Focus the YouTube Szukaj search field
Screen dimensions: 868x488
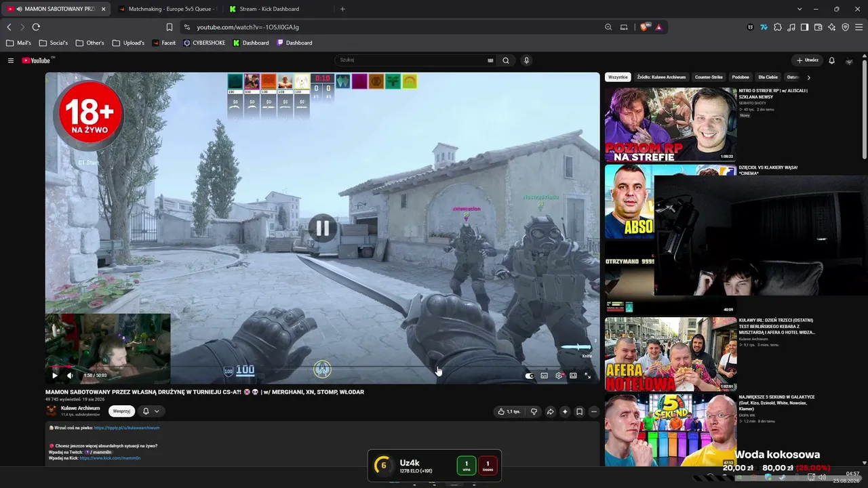click(x=411, y=60)
